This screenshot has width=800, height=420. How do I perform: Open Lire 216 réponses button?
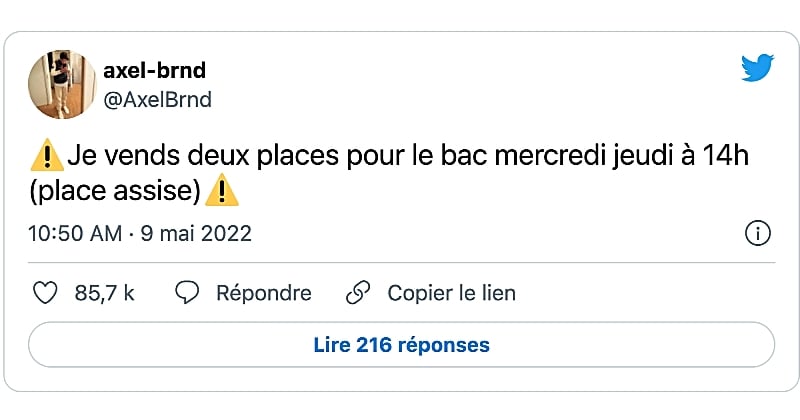click(401, 345)
